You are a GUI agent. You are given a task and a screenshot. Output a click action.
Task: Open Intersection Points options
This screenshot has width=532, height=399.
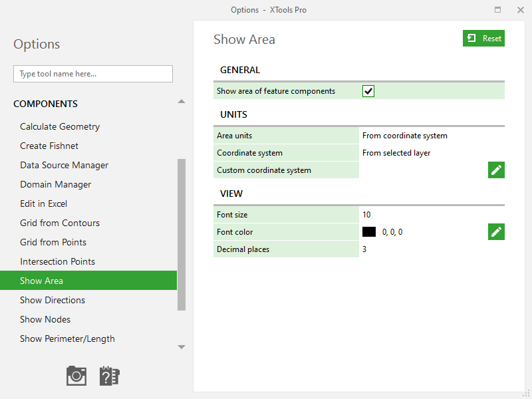[57, 261]
